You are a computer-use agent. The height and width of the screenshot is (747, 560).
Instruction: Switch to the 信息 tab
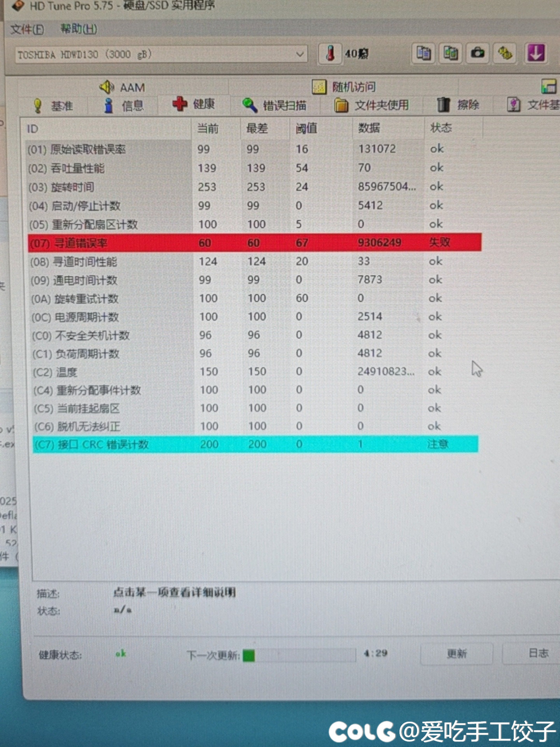point(124,105)
